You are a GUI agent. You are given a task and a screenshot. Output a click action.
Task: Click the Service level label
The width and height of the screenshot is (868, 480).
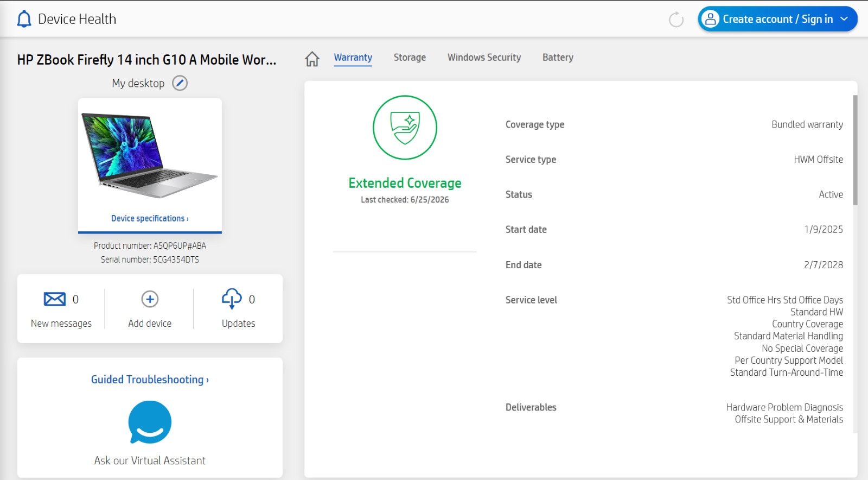point(531,300)
